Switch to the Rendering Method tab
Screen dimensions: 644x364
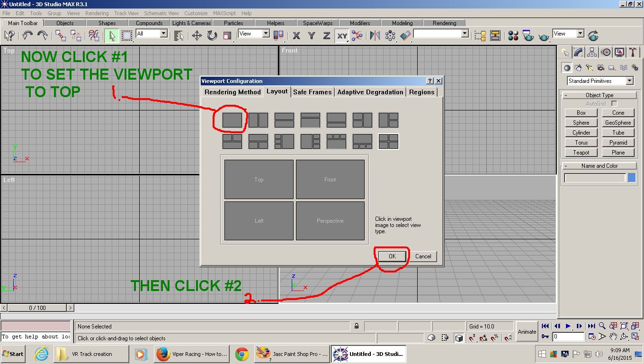233,92
